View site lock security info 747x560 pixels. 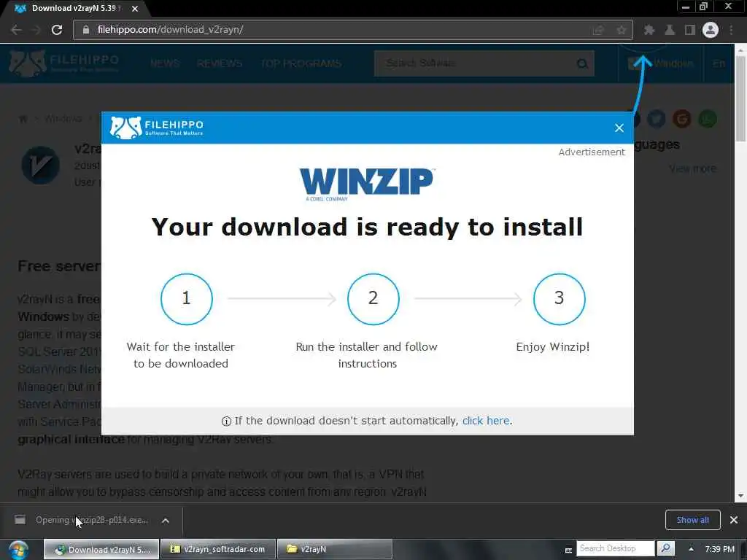[x=86, y=29]
